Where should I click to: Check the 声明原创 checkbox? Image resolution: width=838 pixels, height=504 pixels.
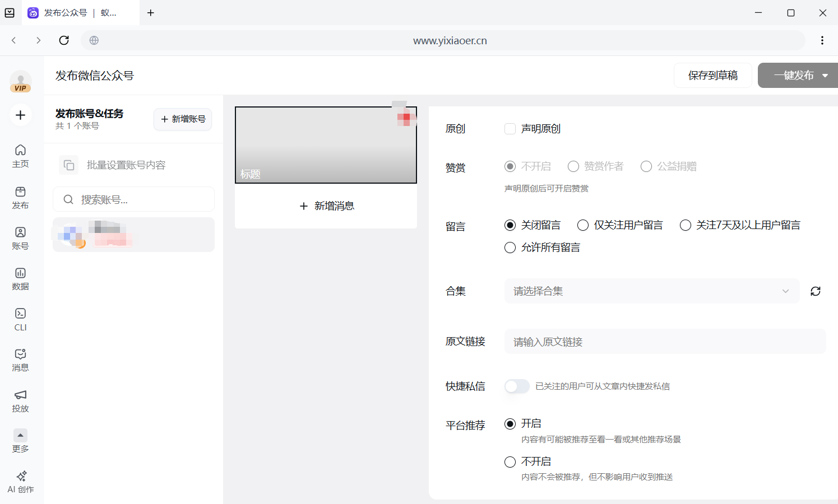pyautogui.click(x=510, y=129)
